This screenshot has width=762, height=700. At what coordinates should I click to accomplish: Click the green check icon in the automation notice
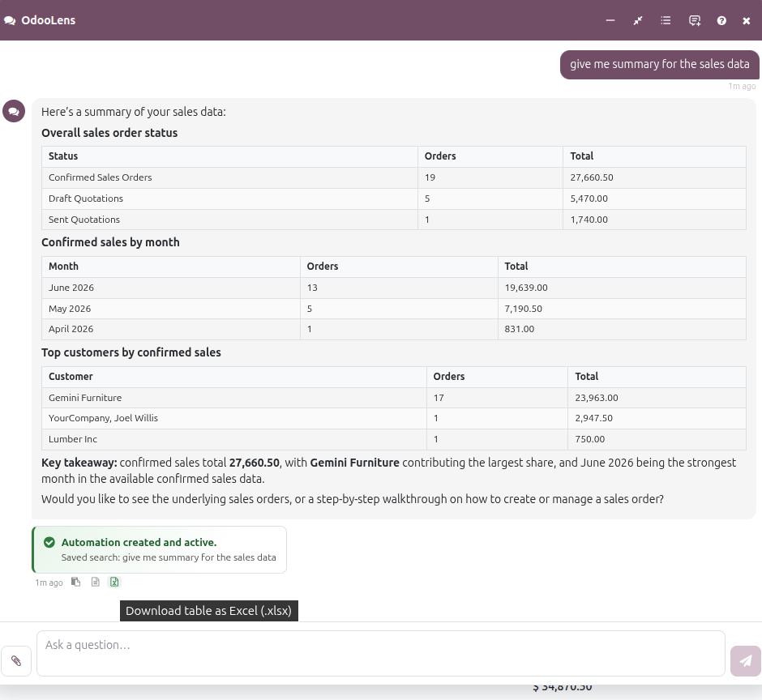click(x=49, y=542)
